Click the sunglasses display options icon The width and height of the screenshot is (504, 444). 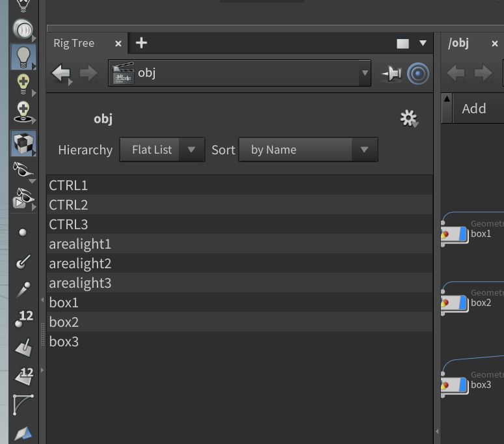(23, 170)
